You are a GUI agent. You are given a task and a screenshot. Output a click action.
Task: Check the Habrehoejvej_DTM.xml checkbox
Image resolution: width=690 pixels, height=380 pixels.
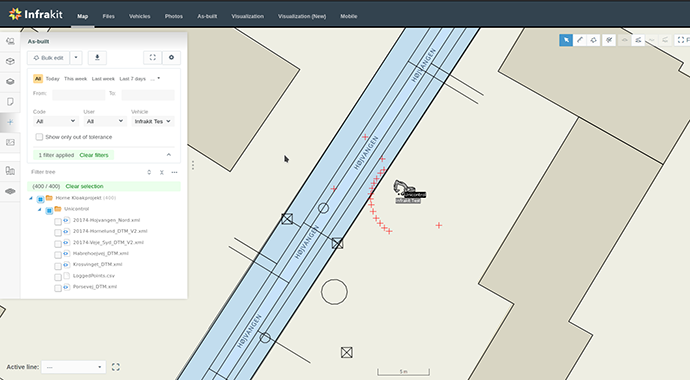[58, 255]
